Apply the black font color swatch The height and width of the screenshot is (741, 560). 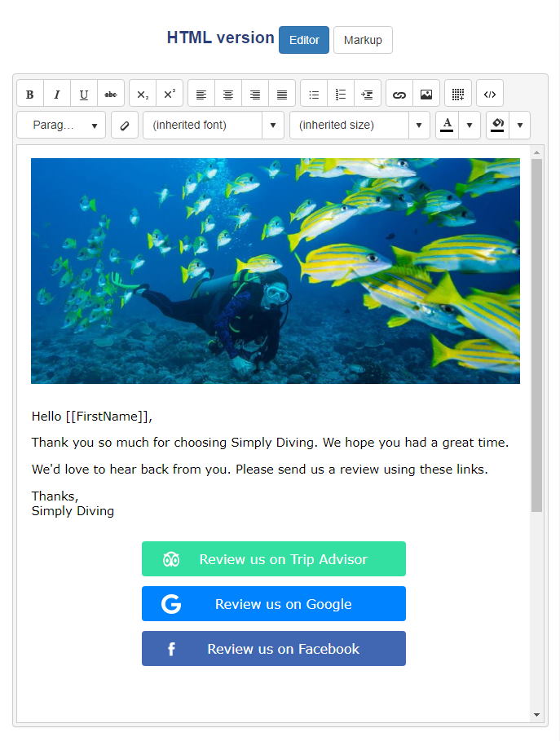(447, 126)
